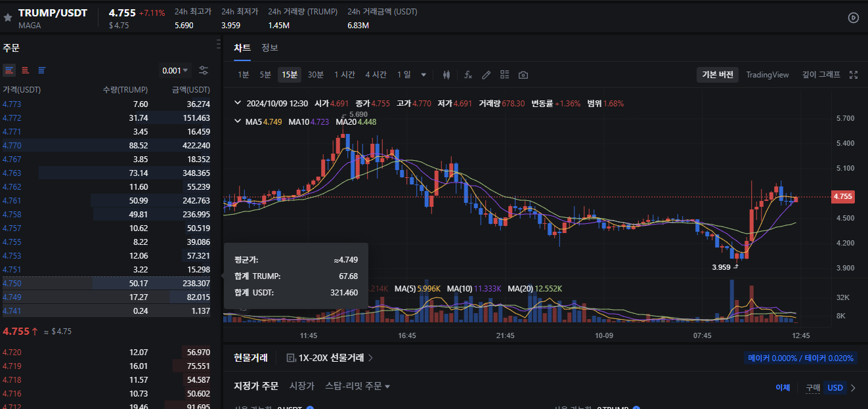Open more timeframes dropdown arrow after 1일

(423, 75)
